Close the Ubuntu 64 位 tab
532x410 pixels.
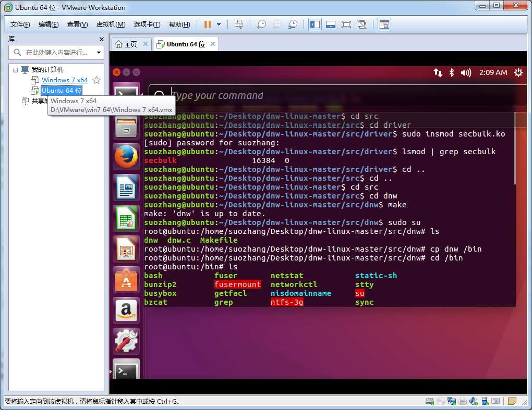tap(212, 44)
